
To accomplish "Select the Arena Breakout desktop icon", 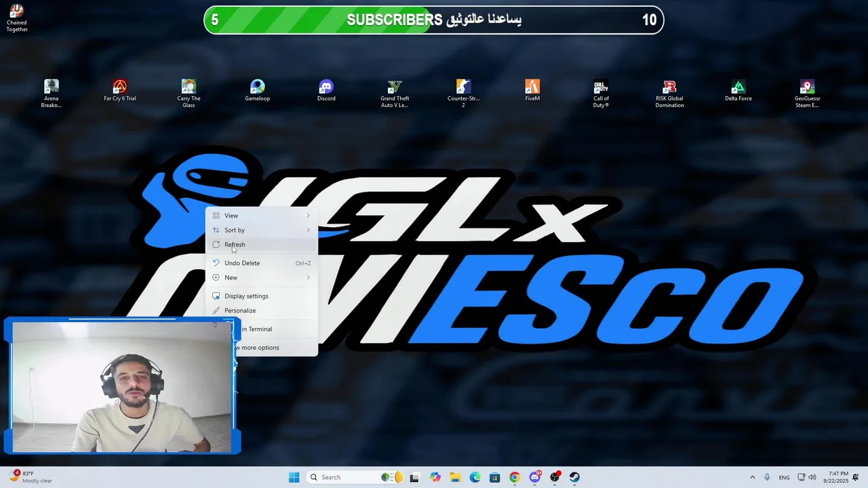I will point(52,94).
